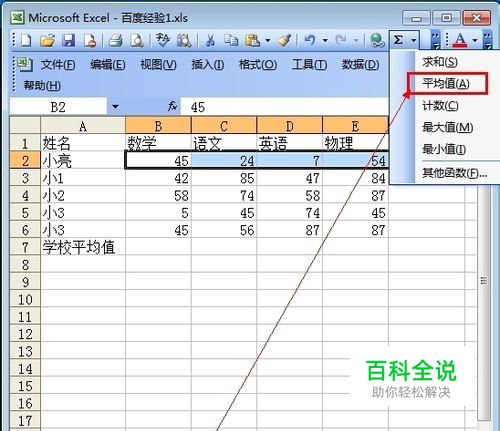The image size is (500, 431).
Task: Undo the last action
Action: pos(310,41)
